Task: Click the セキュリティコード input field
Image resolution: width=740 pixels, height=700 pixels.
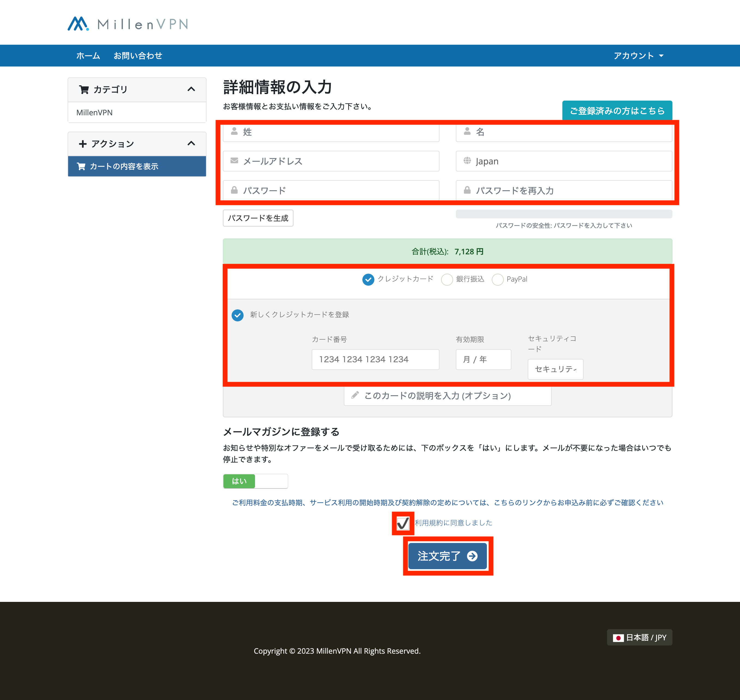Action: [555, 369]
